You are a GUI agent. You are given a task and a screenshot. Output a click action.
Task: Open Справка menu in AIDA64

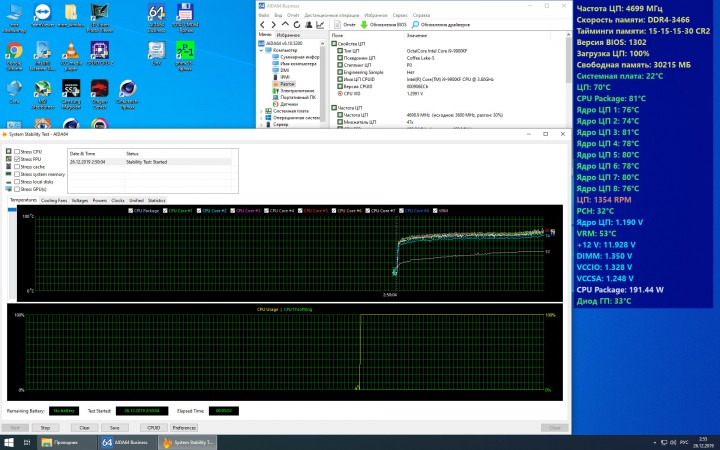[x=422, y=15]
